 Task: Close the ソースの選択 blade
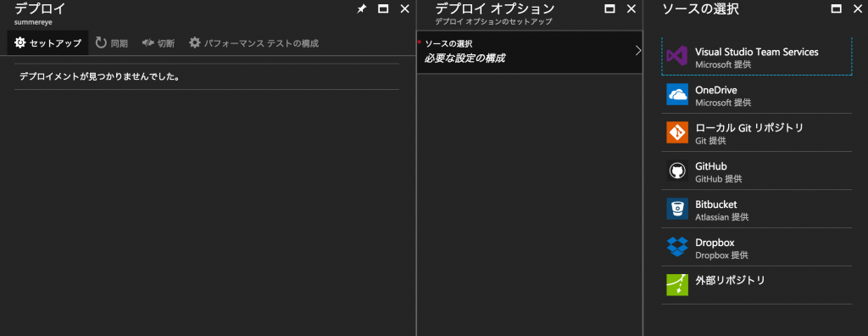click(x=858, y=8)
